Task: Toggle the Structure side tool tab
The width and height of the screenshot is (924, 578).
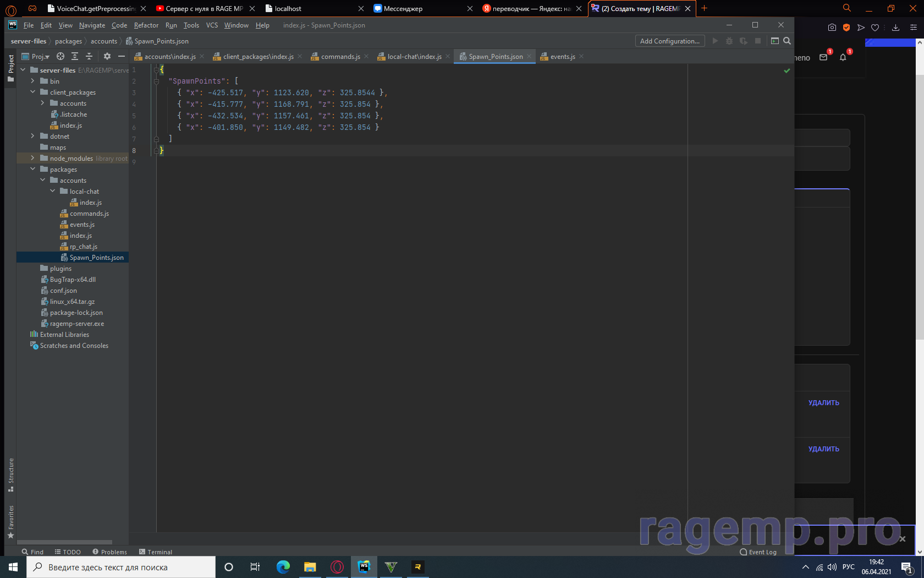Action: point(10,475)
